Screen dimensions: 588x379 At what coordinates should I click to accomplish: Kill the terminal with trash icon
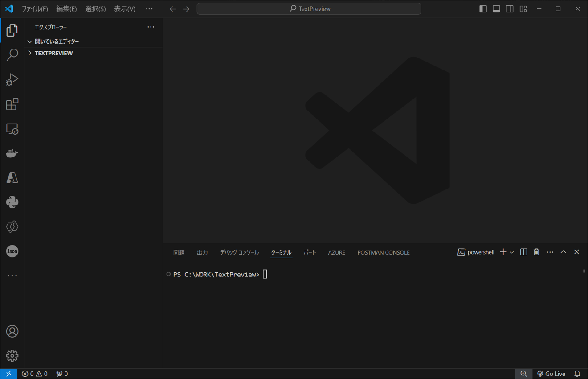coord(536,252)
